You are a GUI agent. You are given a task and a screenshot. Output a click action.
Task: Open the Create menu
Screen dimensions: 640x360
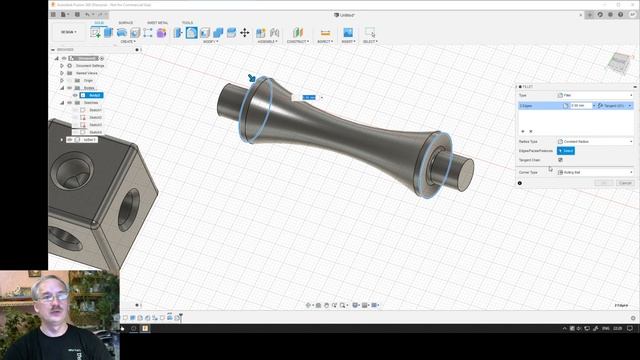(x=128, y=42)
